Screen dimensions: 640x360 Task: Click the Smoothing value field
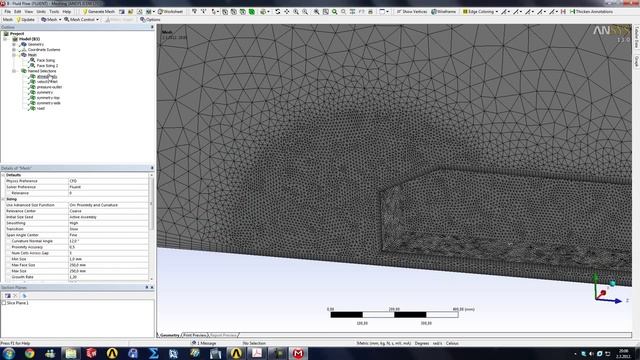click(108, 223)
